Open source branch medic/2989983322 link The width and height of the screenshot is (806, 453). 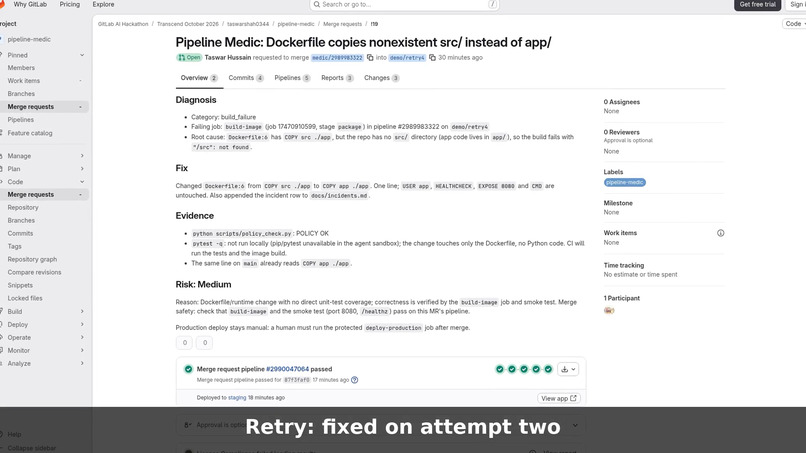click(337, 58)
